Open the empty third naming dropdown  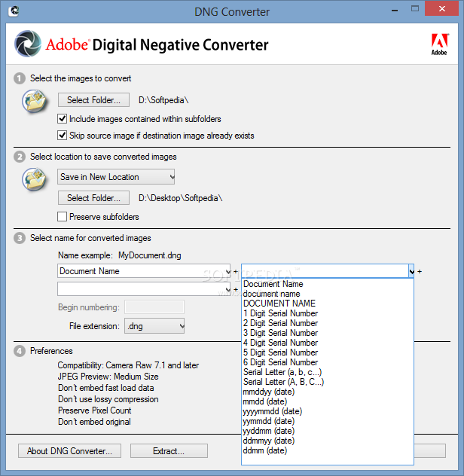pos(144,289)
